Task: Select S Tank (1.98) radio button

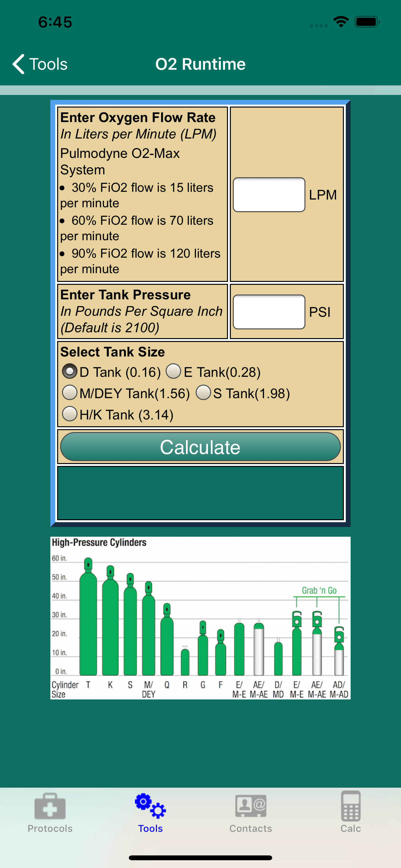Action: pyautogui.click(x=203, y=393)
